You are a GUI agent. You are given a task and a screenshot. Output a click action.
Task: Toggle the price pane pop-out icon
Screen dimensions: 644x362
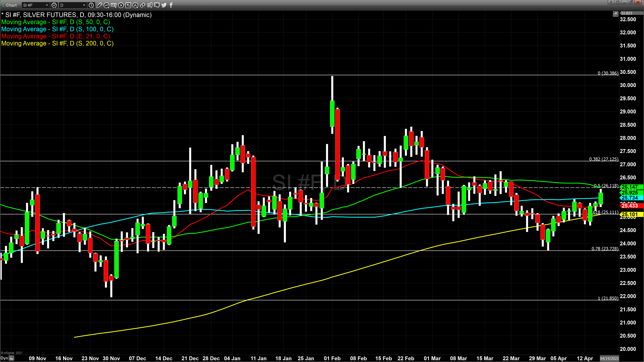pyautogui.click(x=616, y=14)
